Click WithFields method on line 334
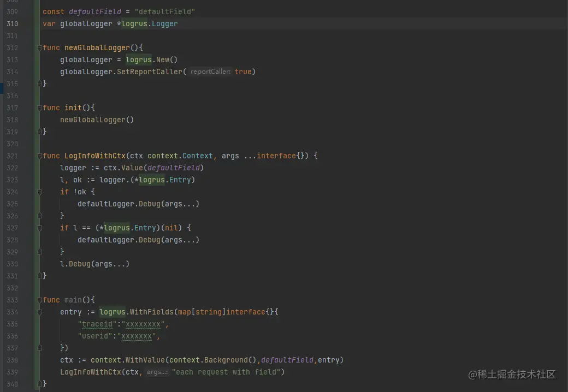This screenshot has width=568, height=392. 152,312
